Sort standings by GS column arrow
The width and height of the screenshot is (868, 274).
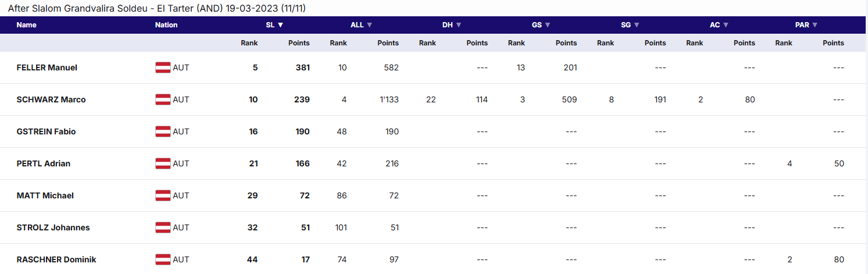547,25
